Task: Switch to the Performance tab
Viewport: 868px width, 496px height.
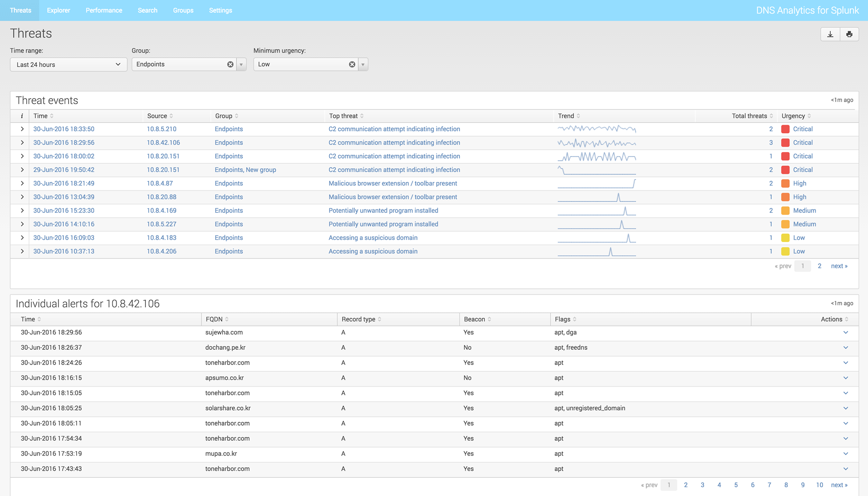Action: coord(104,10)
